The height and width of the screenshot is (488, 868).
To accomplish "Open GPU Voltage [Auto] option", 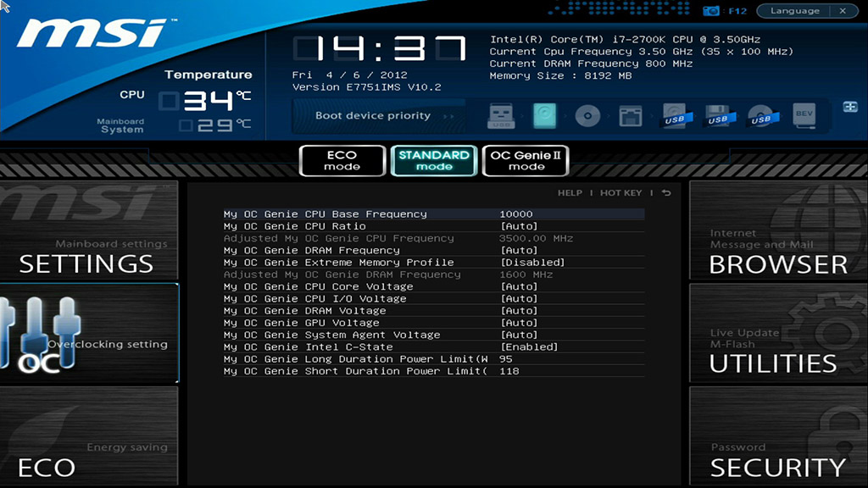I will pos(520,323).
